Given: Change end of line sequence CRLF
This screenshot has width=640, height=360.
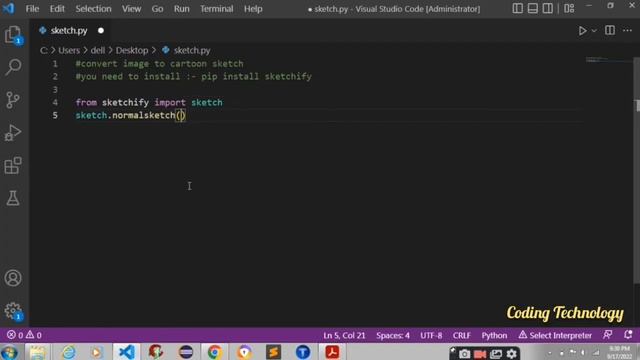Looking at the screenshot, I should point(462,335).
